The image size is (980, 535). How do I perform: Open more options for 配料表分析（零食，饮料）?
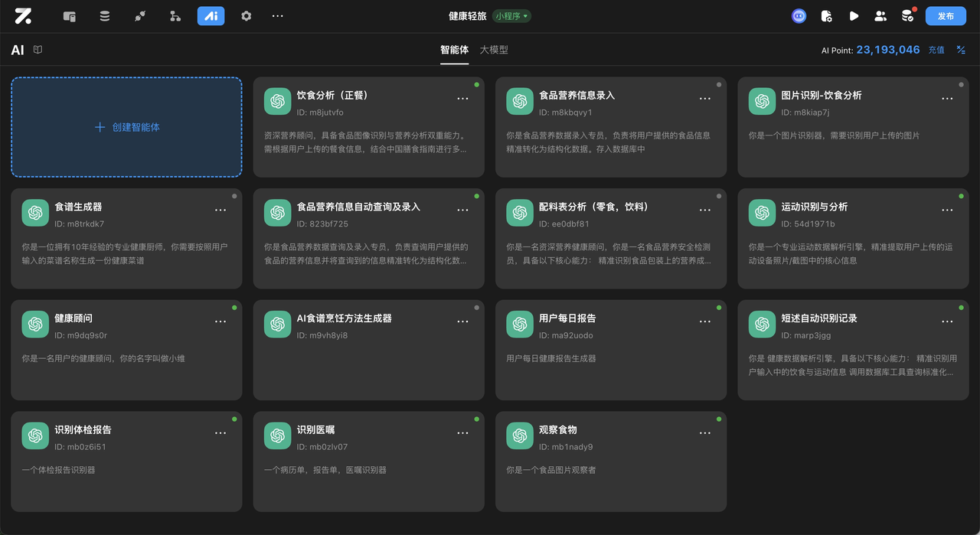coord(705,210)
